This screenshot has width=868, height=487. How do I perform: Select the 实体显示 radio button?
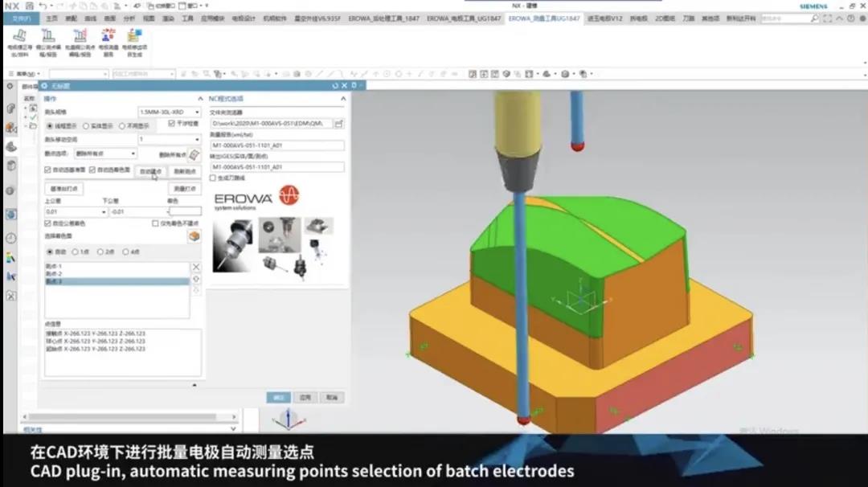pyautogui.click(x=85, y=126)
